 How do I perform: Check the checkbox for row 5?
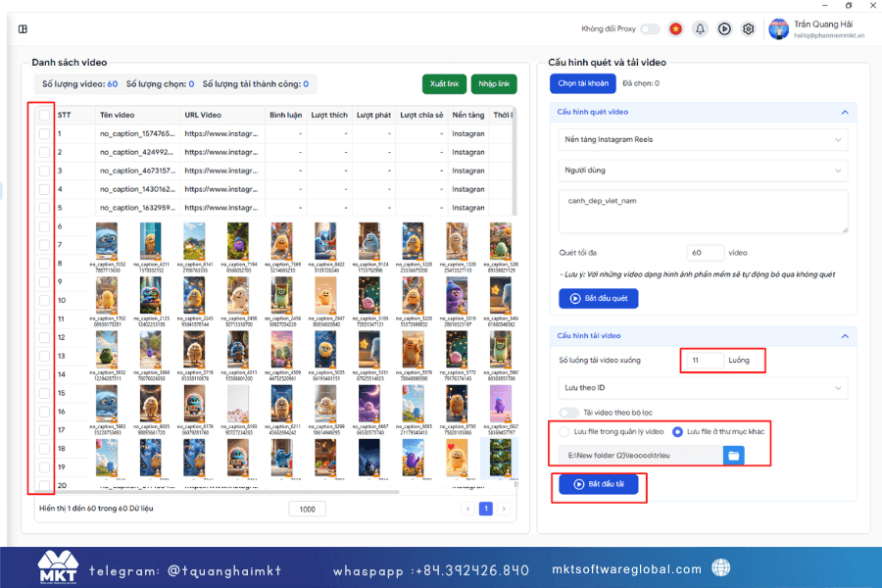pos(44,208)
